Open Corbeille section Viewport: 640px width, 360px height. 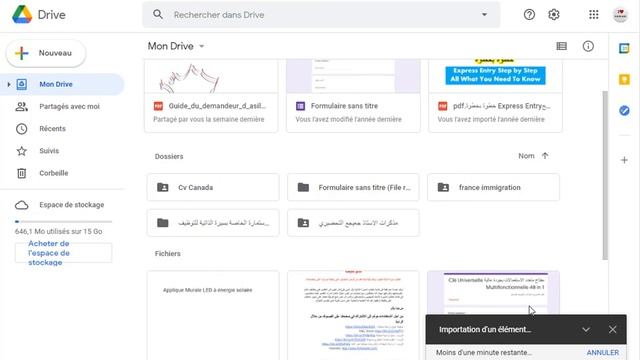click(x=62, y=173)
